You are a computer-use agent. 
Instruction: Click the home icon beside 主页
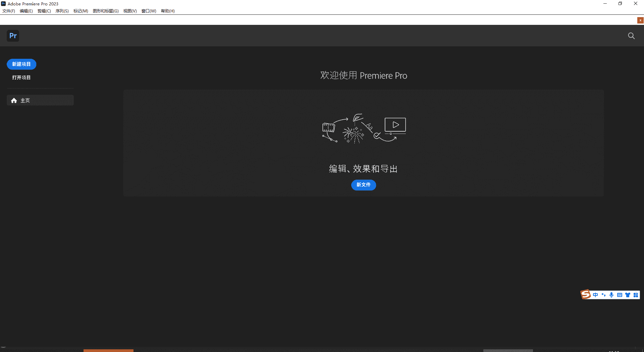pyautogui.click(x=14, y=100)
